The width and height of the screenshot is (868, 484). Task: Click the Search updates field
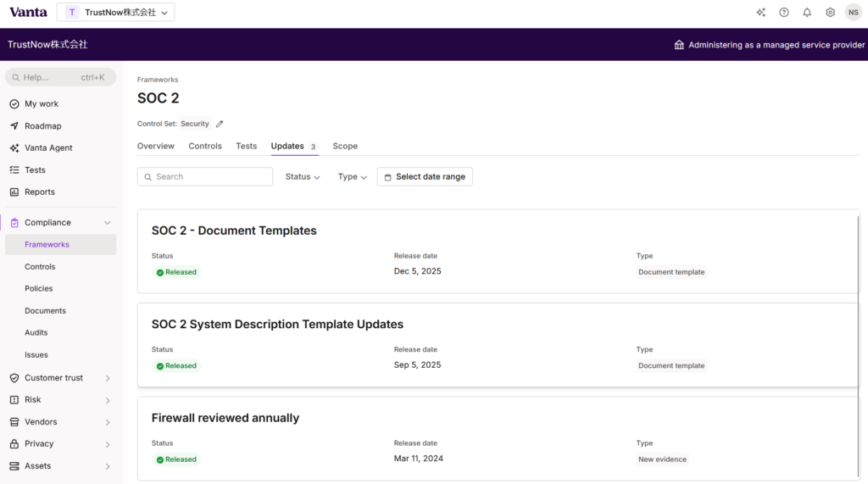205,176
